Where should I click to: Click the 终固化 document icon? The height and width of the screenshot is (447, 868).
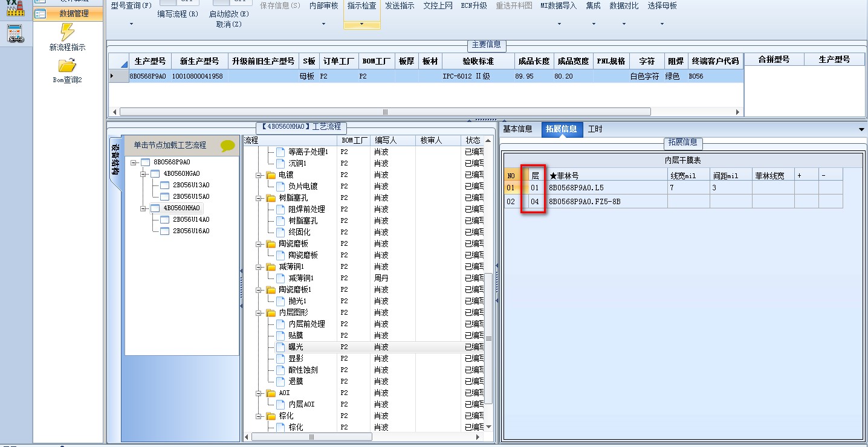coord(280,232)
